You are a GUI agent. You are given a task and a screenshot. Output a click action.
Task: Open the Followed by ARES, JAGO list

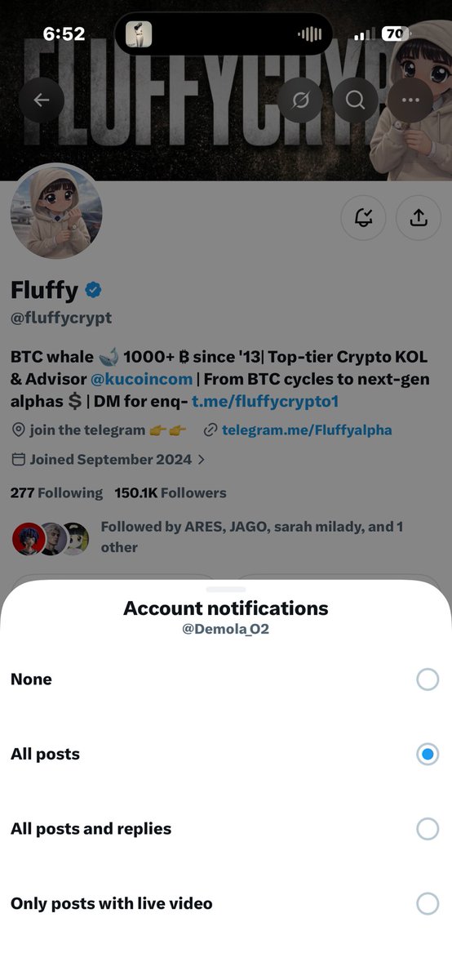pos(209,537)
